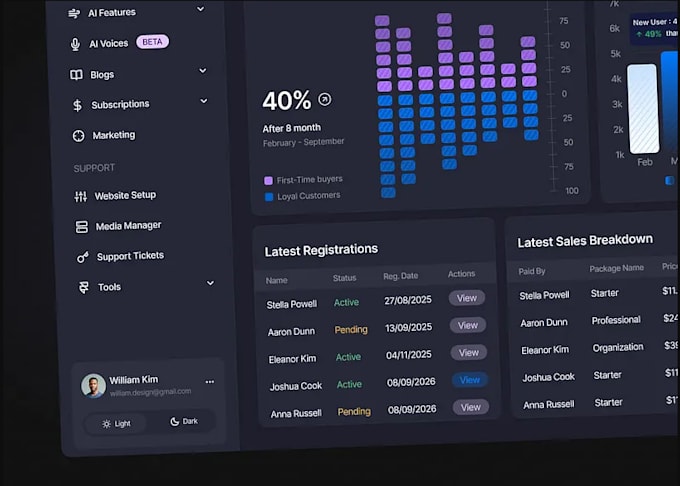Image resolution: width=680 pixels, height=486 pixels.
Task: Click the Subscriptions dollar sign icon
Action: 77,105
